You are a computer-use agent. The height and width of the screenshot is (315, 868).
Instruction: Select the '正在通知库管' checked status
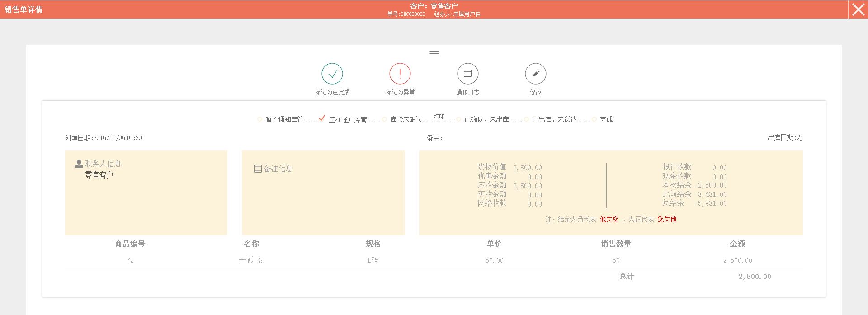tap(322, 118)
